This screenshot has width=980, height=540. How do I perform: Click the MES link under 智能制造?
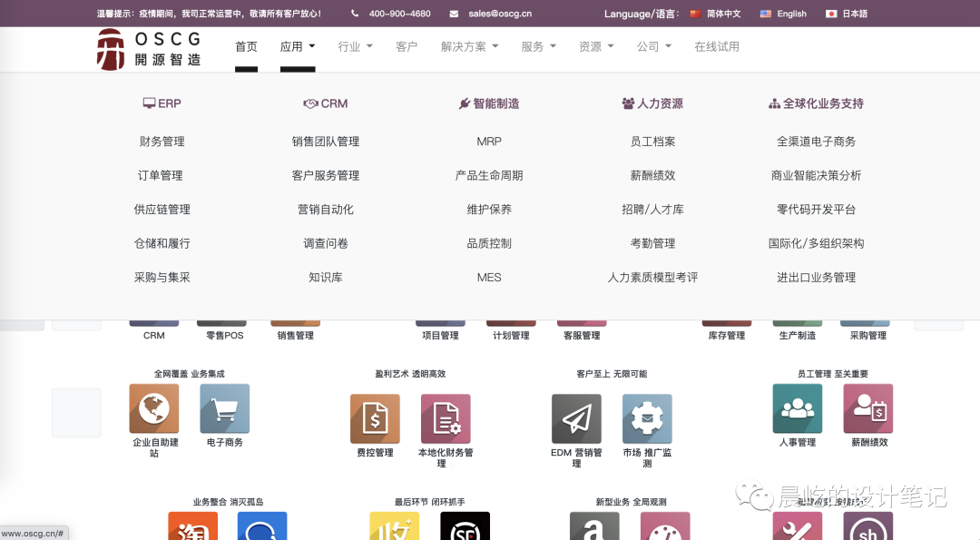[x=489, y=277]
